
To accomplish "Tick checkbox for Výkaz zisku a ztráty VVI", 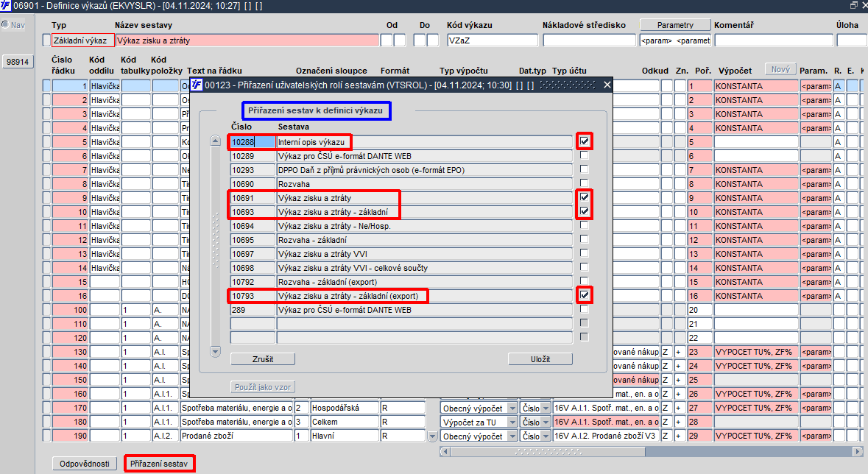I will [x=584, y=253].
